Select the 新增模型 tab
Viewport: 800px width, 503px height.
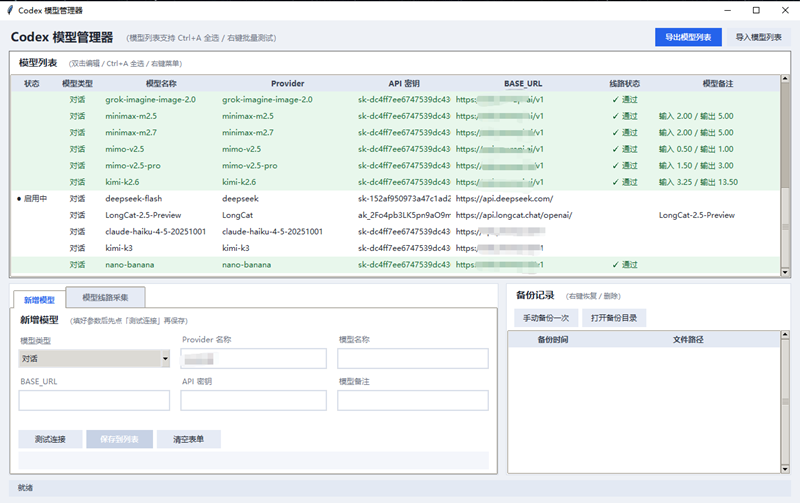point(39,300)
